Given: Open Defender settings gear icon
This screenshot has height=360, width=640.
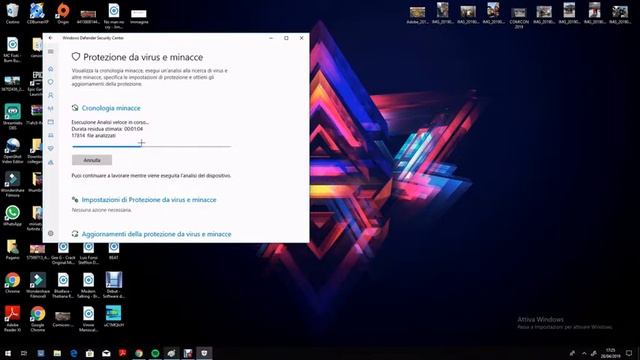Looking at the screenshot, I should pyautogui.click(x=51, y=233).
